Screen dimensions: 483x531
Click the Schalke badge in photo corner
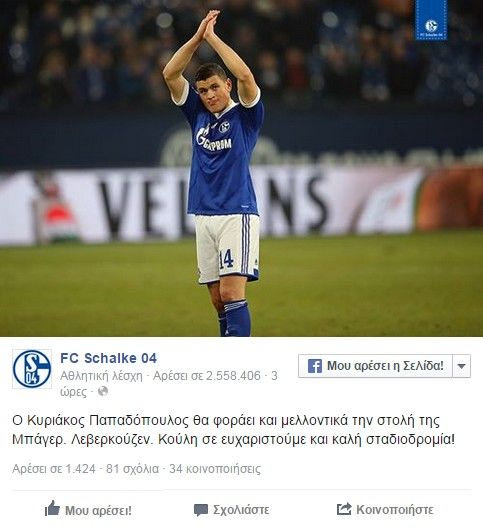[431, 20]
